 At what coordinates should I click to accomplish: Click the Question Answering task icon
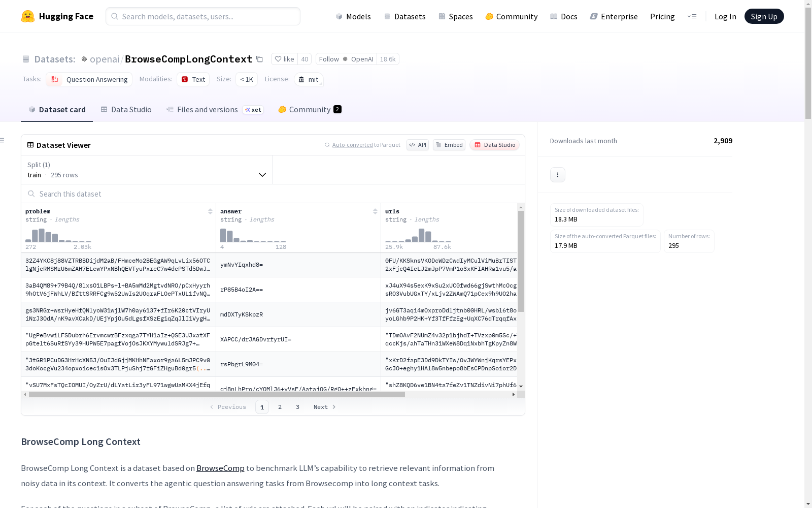55,79
